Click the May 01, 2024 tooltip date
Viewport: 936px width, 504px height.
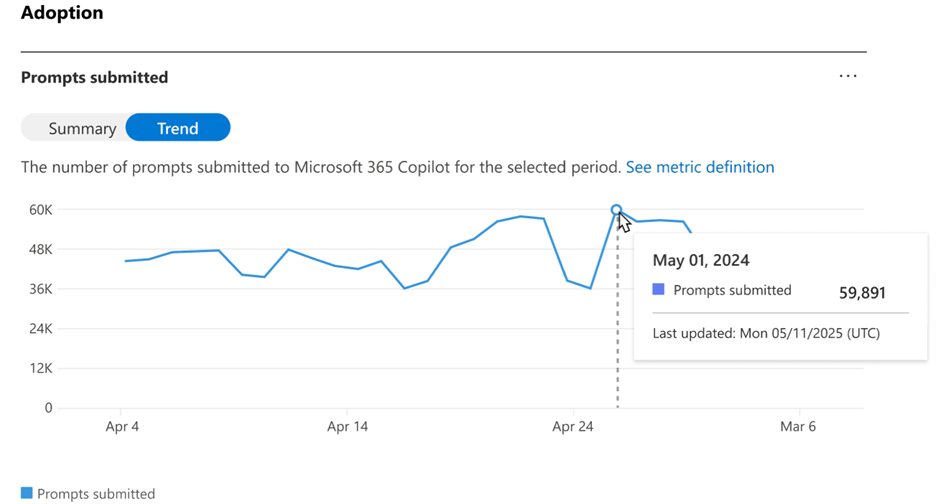[x=701, y=260]
